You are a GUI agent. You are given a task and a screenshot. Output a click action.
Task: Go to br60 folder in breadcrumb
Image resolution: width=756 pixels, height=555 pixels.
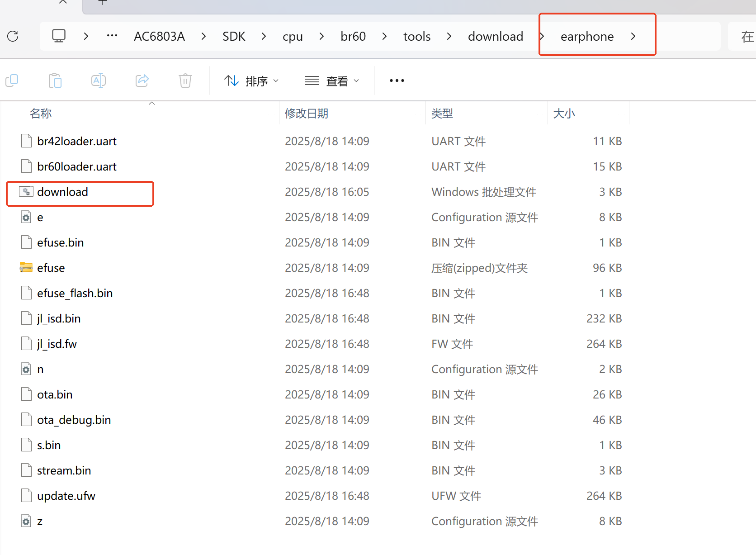click(x=353, y=36)
